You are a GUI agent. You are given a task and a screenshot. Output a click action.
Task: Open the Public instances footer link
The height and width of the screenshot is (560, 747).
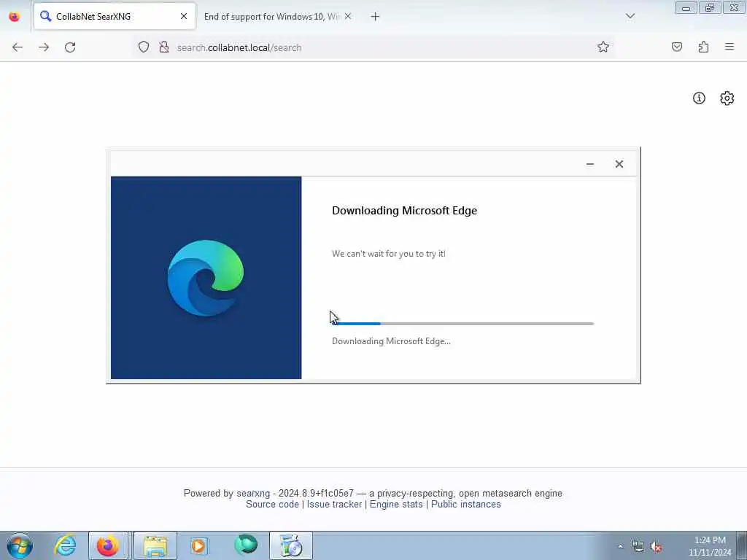pyautogui.click(x=466, y=505)
